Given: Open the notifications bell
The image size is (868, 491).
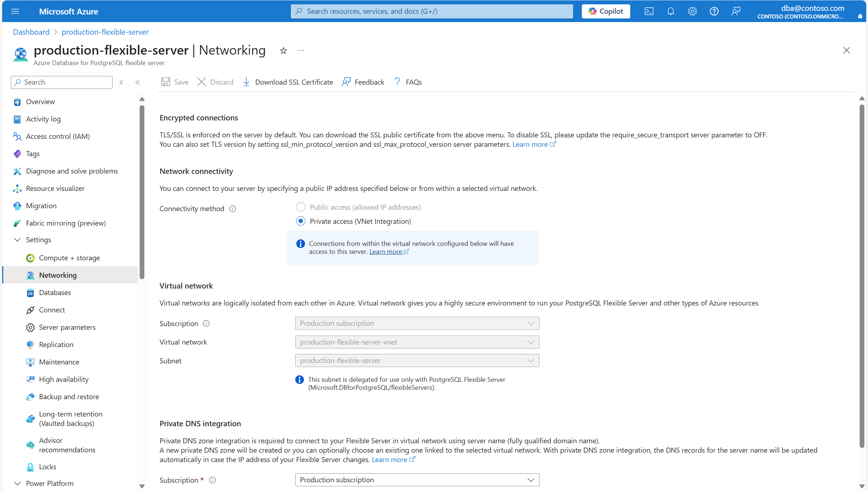Looking at the screenshot, I should [670, 11].
